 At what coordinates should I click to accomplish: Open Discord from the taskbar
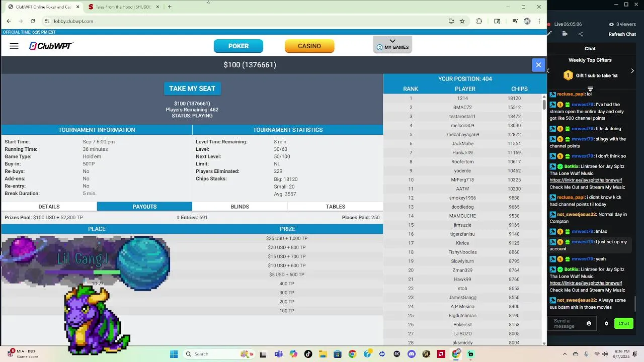pyautogui.click(x=412, y=354)
